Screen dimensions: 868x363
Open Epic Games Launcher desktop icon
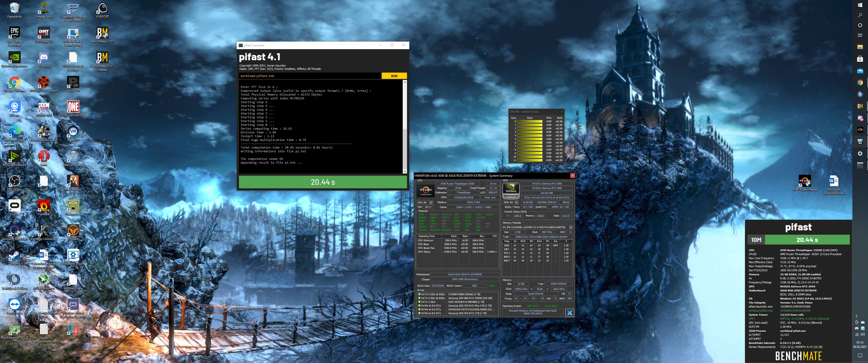(14, 37)
